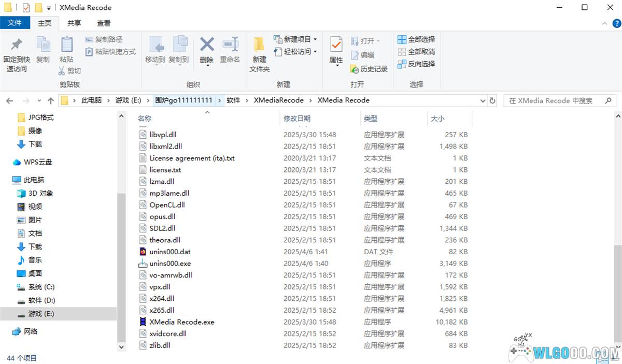The height and width of the screenshot is (364, 622).
Task: Open Properties with the checkmark icon
Action: coord(336,46)
